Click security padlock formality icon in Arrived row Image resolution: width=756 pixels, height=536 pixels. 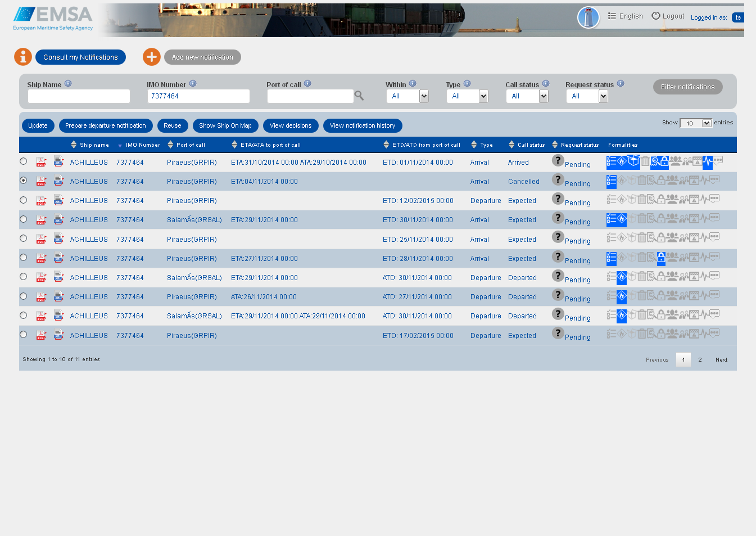pyautogui.click(x=664, y=162)
